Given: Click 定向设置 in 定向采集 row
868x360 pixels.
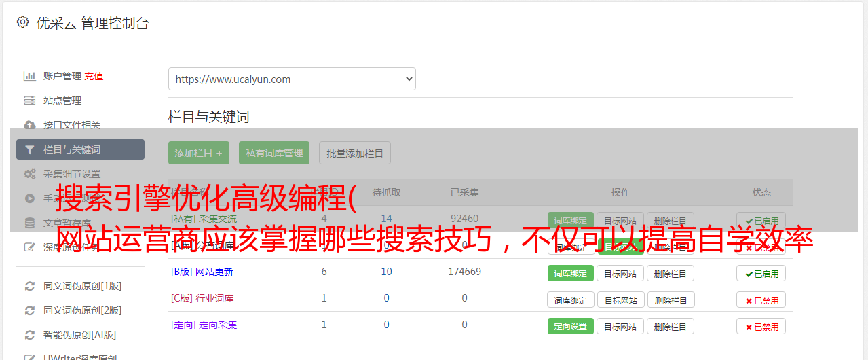Looking at the screenshot, I should [x=571, y=326].
